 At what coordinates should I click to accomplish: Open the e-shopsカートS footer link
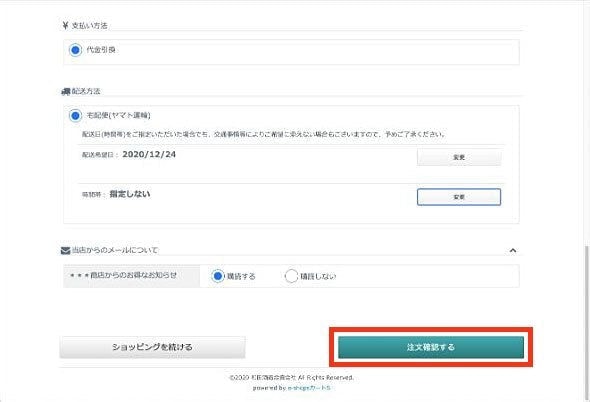pos(309,388)
